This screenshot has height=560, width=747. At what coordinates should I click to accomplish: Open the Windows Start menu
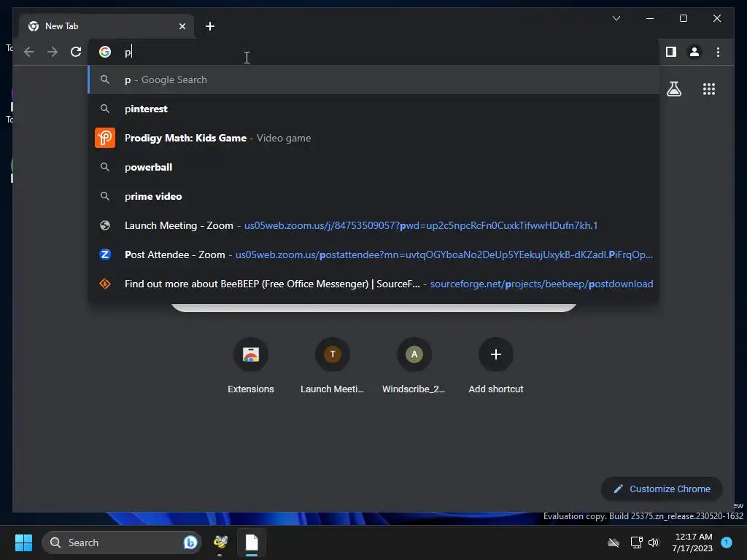pyautogui.click(x=23, y=542)
